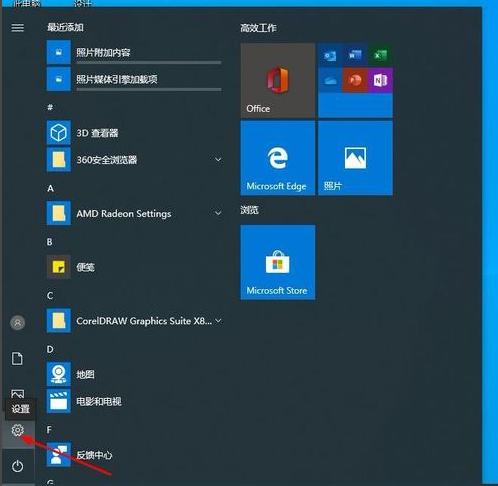Launch 电影和电视 app icon
The width and height of the screenshot is (498, 486).
(x=59, y=401)
